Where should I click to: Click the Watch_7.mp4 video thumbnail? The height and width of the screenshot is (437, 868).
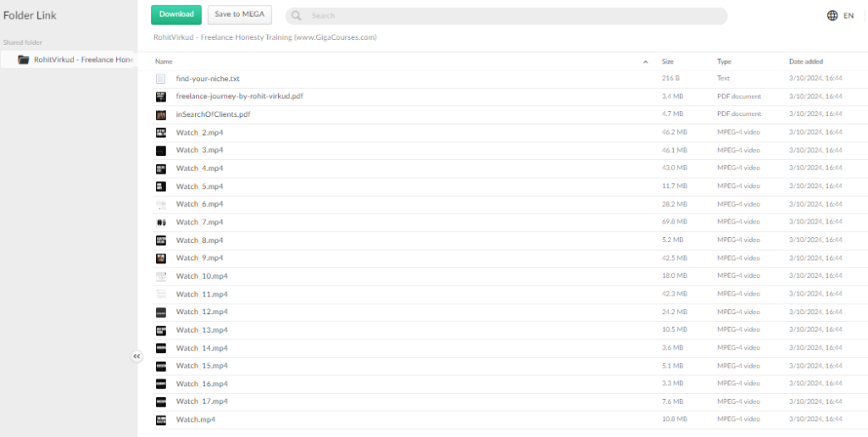160,222
